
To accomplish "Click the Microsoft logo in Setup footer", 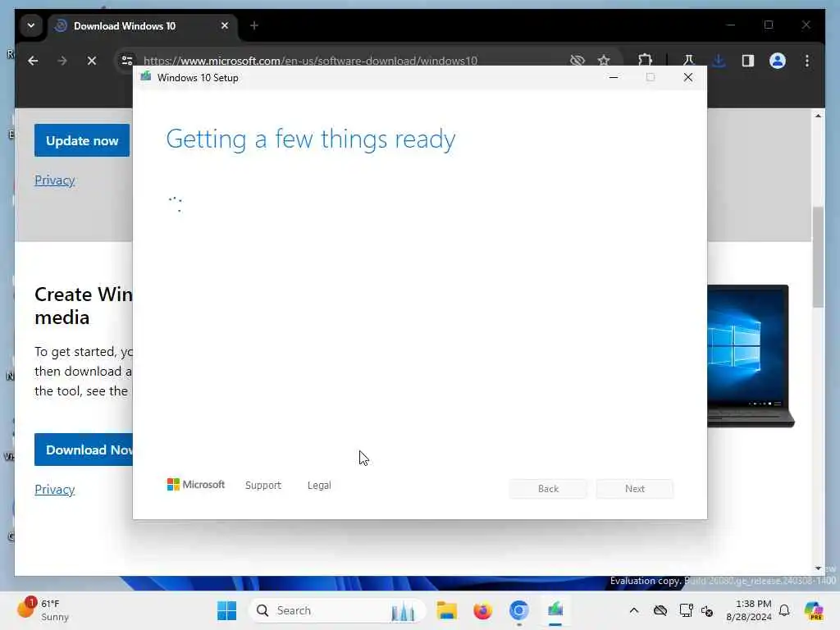I will (x=195, y=484).
